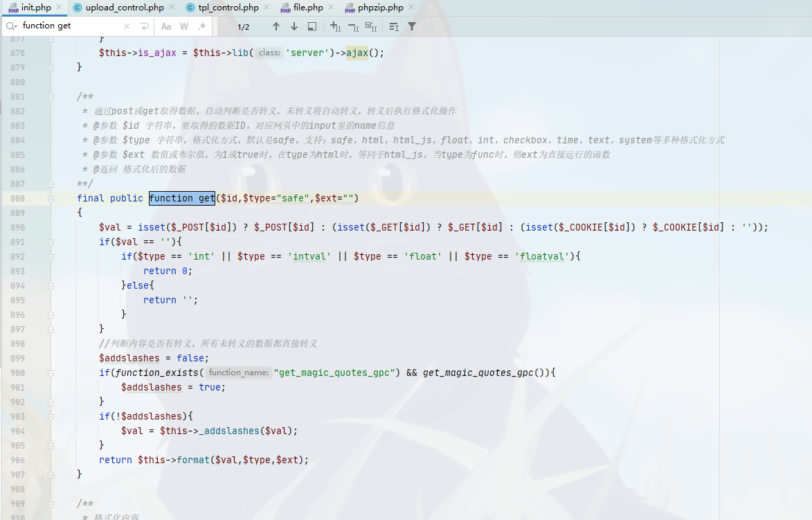Enable Regex search mode
The height and width of the screenshot is (520, 812).
pos(201,26)
